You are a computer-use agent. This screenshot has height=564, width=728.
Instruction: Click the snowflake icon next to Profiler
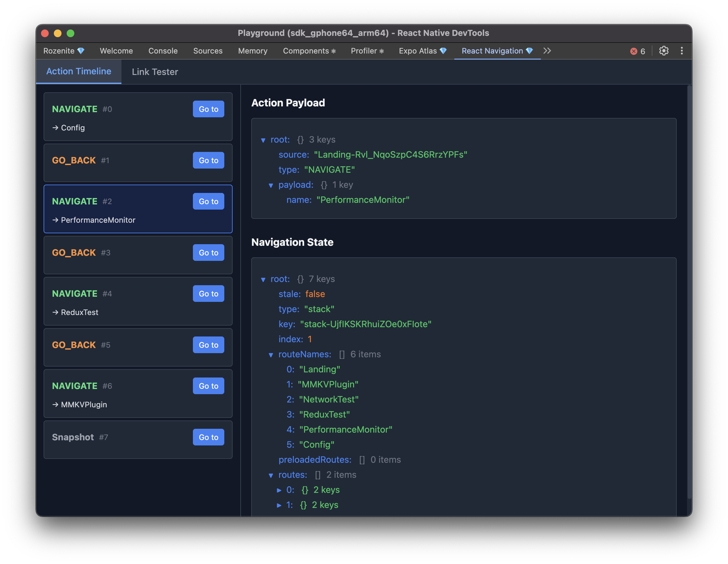[x=381, y=51]
